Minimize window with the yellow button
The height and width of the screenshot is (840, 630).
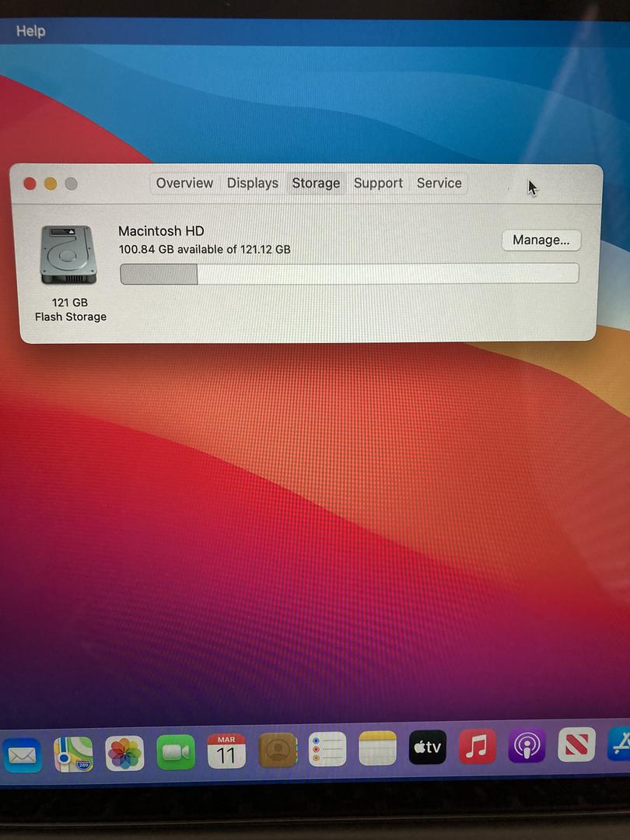[x=51, y=184]
